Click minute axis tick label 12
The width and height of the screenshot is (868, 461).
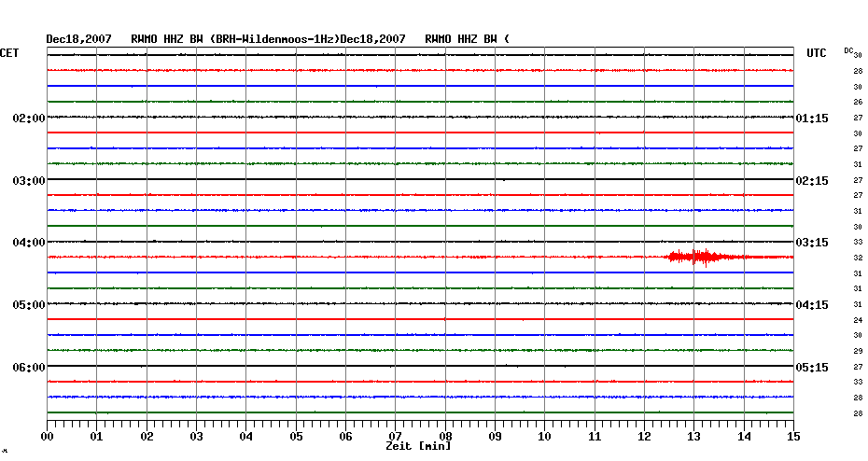click(644, 437)
